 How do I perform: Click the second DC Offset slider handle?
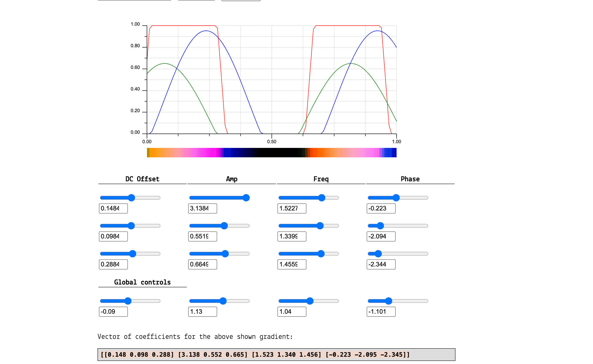point(131,226)
